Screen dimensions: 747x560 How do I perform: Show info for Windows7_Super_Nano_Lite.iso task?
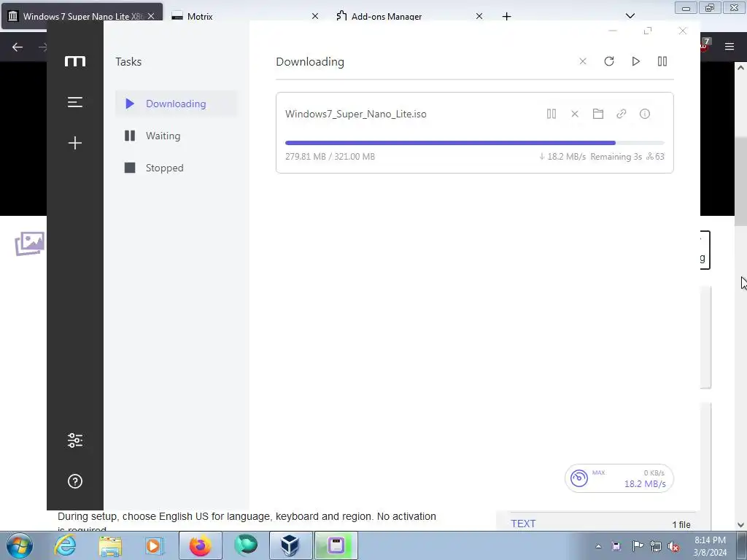[x=645, y=114]
